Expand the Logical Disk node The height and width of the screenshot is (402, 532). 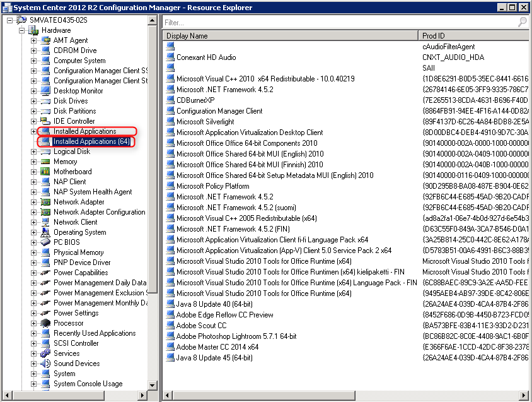coord(33,151)
